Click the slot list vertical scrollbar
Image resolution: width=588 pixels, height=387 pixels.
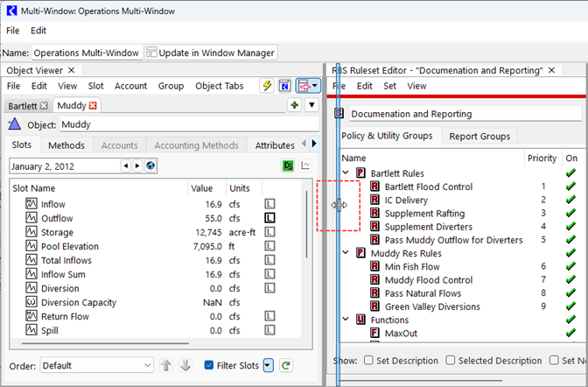point(306,224)
